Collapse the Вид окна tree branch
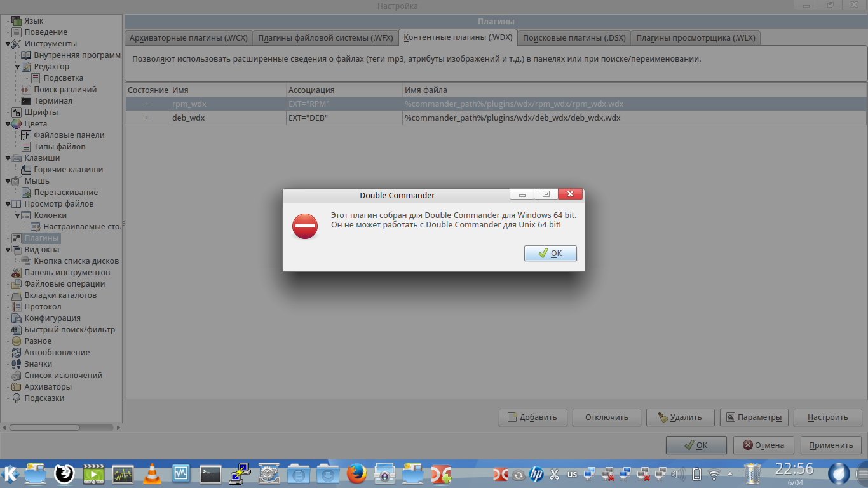 8,250
